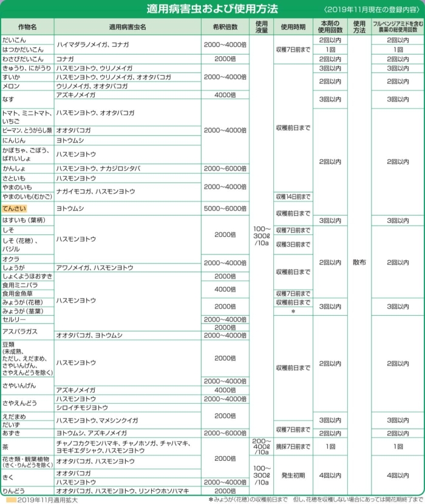
Task: Click the title 適用病害虫および使用方法
Action: (212, 9)
